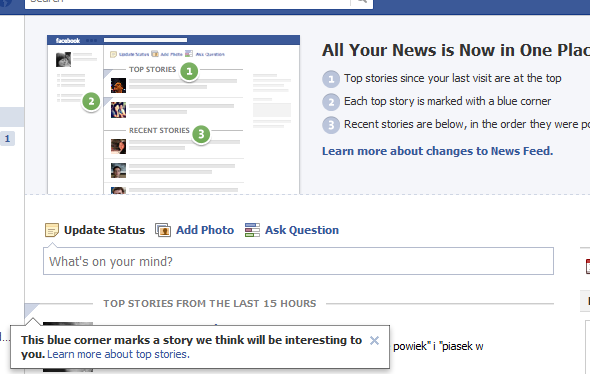Click the blue corner flag on top story

click(x=31, y=310)
